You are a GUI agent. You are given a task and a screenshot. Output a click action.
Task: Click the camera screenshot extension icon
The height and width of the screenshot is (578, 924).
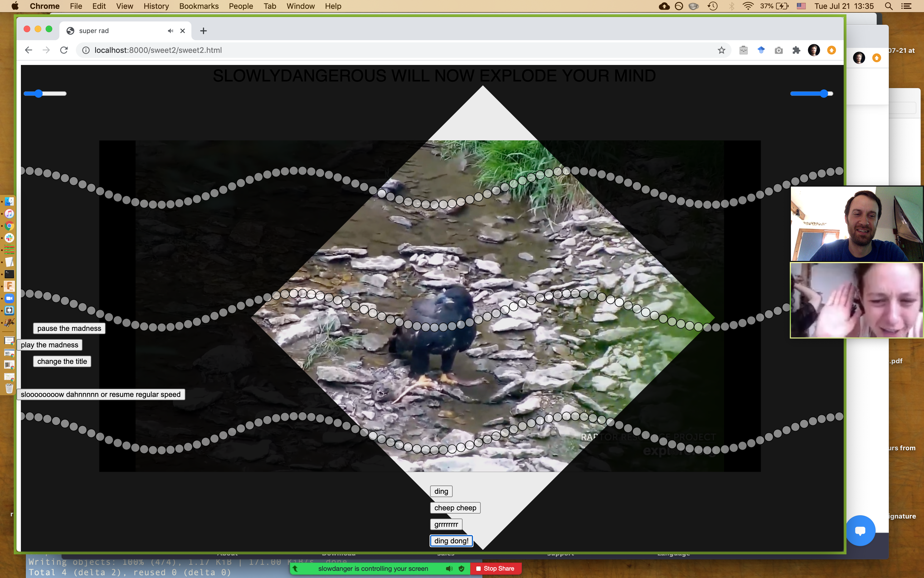pos(779,50)
